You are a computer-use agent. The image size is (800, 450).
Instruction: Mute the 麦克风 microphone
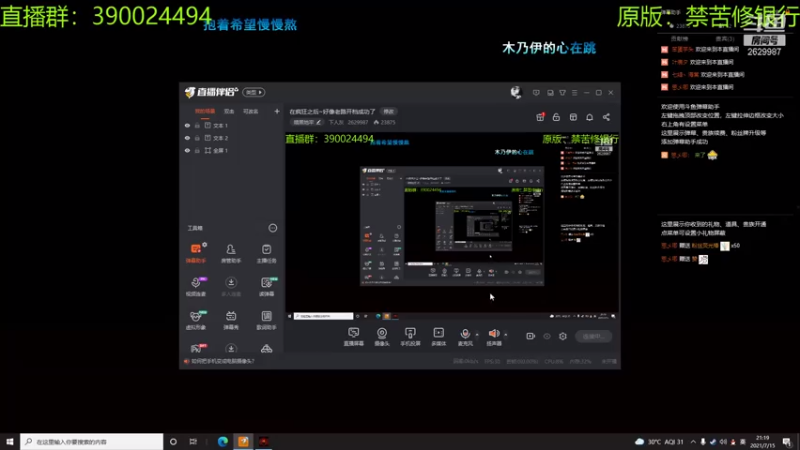(x=465, y=337)
